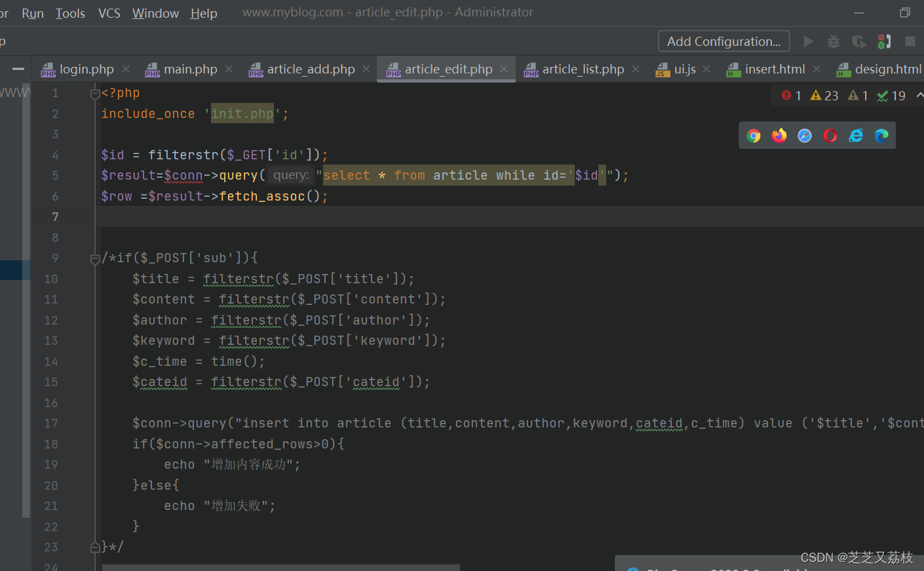Image resolution: width=924 pixels, height=571 pixels.
Task: Click the listen for PHP debug connections icon
Action: (x=884, y=41)
